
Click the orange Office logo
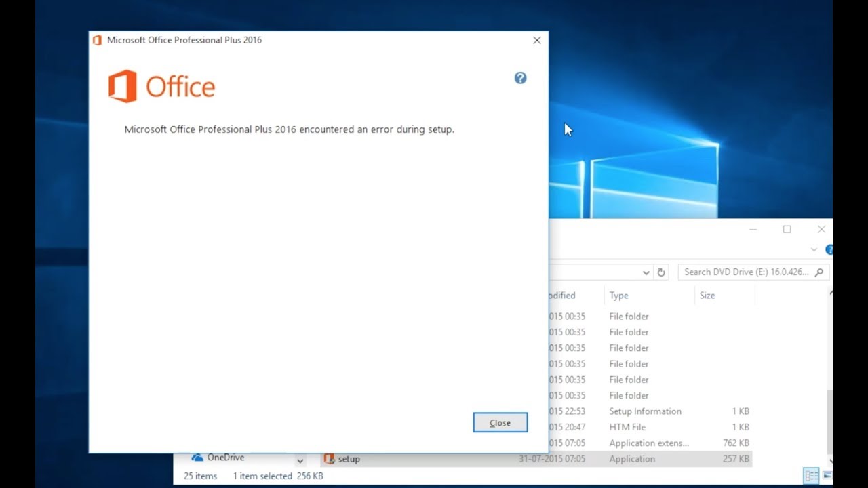point(161,87)
